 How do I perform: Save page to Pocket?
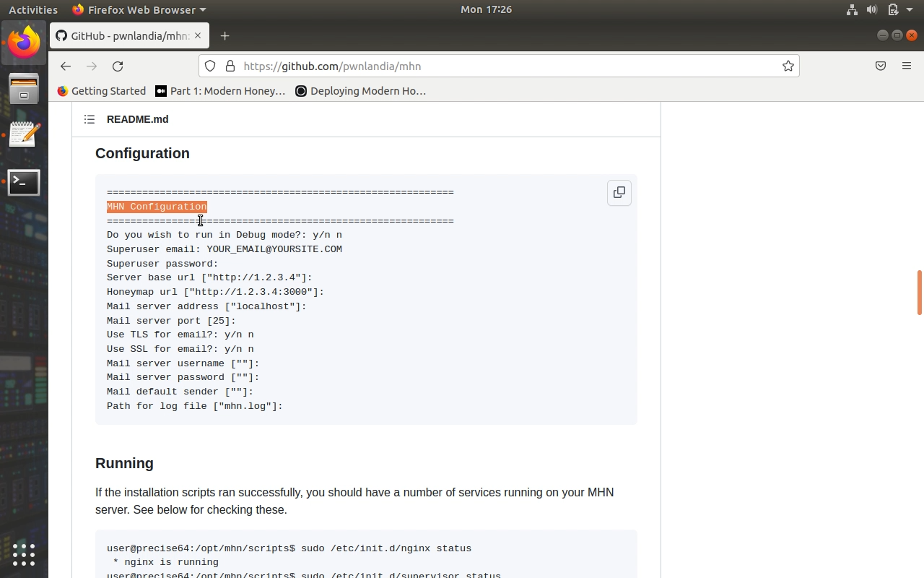[880, 66]
